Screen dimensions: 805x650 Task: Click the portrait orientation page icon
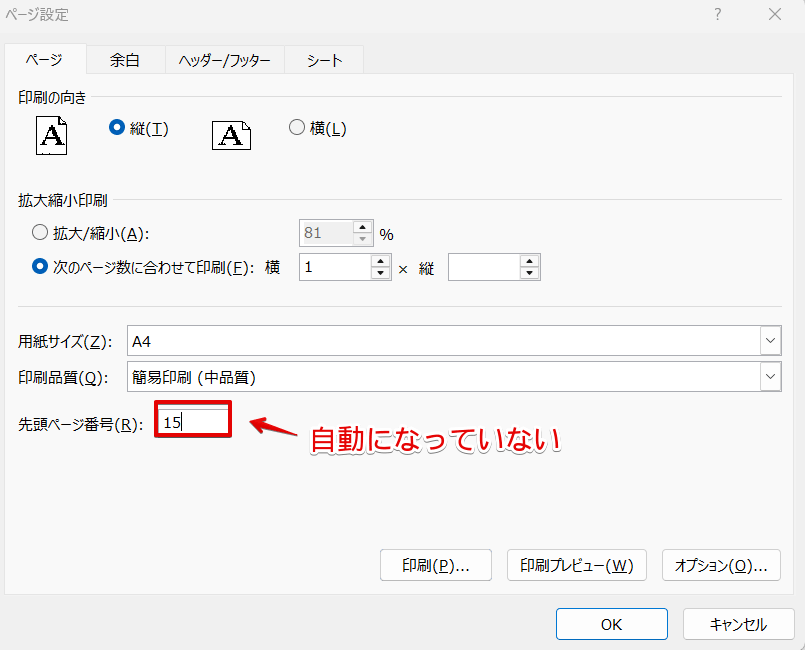point(51,136)
